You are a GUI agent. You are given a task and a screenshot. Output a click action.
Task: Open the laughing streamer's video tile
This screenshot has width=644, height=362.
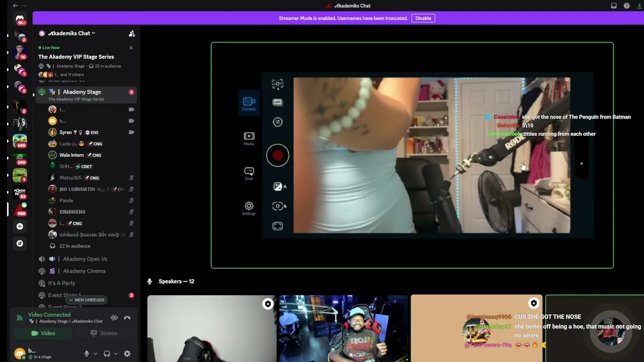coord(343,329)
